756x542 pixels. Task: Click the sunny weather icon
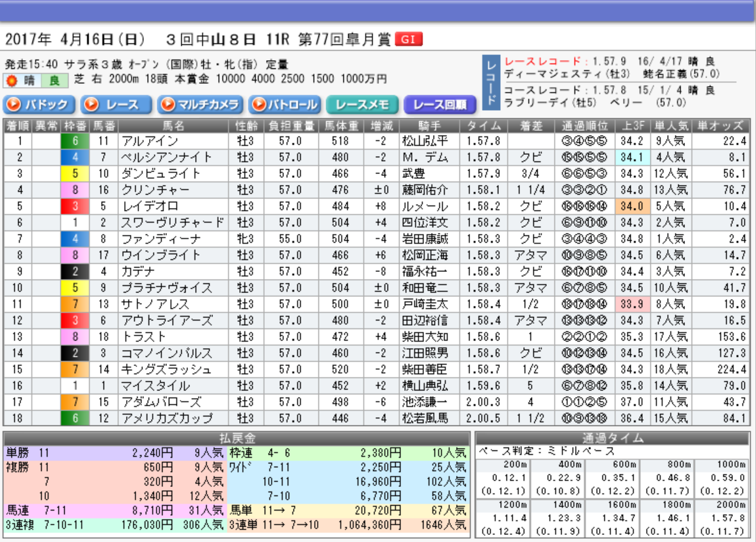(x=12, y=81)
